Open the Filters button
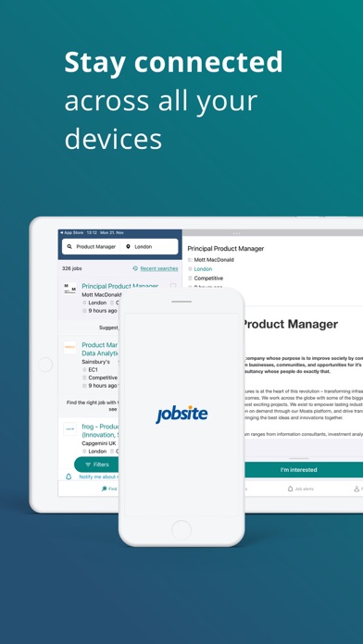This screenshot has height=644, width=363. pyautogui.click(x=97, y=464)
